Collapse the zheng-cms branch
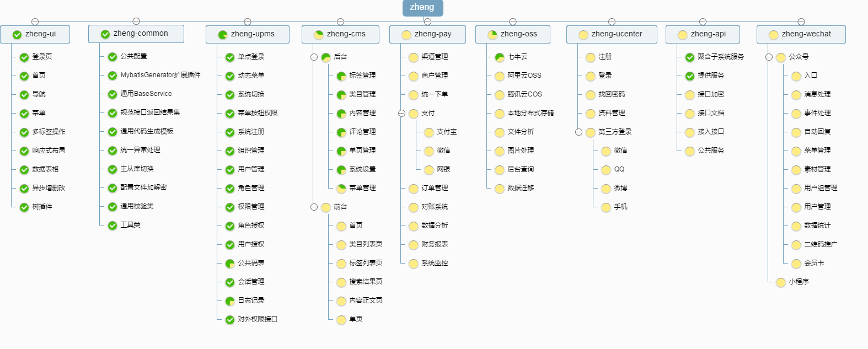868x349 pixels. click(x=340, y=22)
